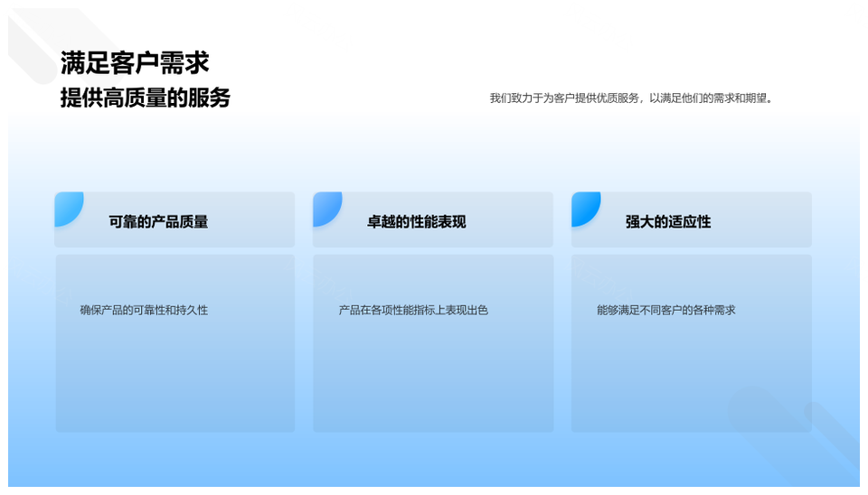This screenshot has width=868, height=495.
Task: Select the text 产品在各项性能指标上表现出色
Action: click(x=413, y=310)
